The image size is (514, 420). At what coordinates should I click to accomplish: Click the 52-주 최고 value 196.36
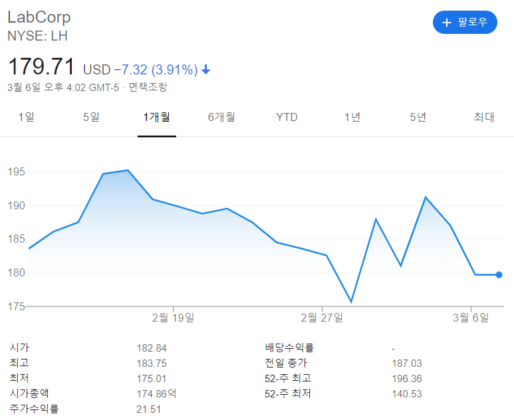(x=407, y=379)
